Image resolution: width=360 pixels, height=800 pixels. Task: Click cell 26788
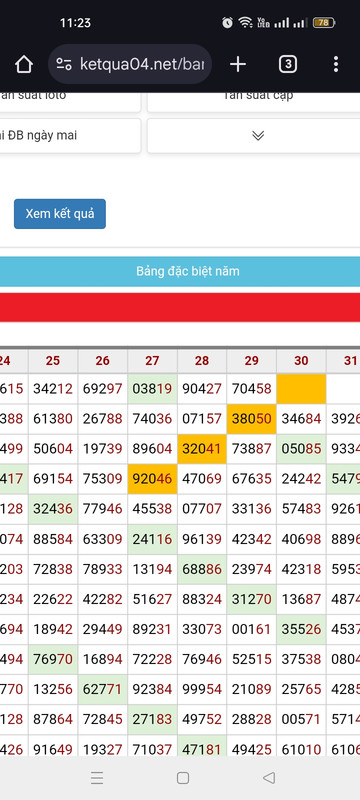(x=102, y=419)
